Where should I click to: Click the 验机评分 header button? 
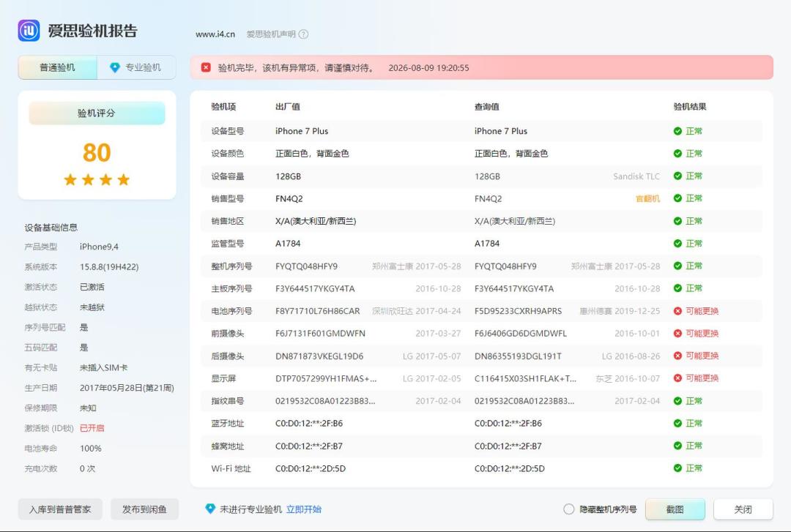[97, 113]
